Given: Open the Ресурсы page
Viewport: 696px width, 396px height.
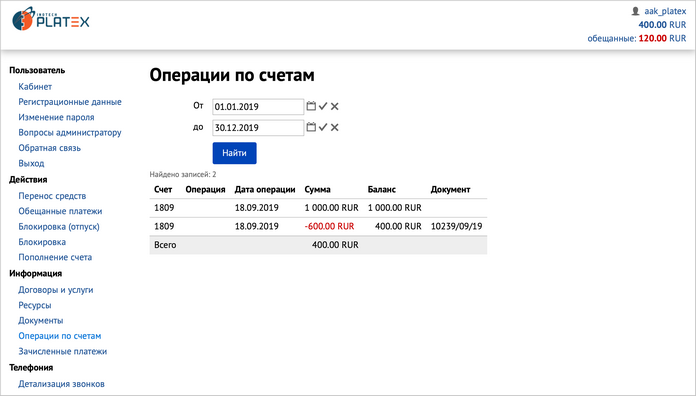Looking at the screenshot, I should 35,305.
